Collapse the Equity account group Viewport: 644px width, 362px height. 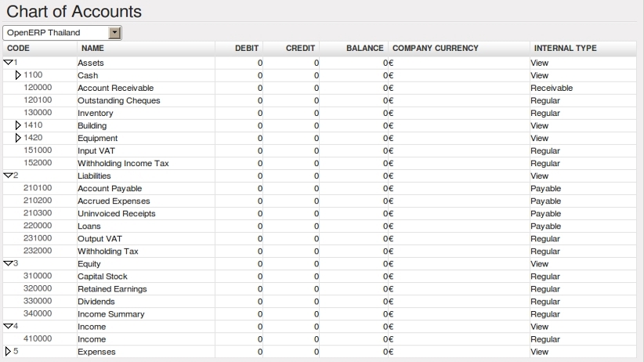pos(8,263)
